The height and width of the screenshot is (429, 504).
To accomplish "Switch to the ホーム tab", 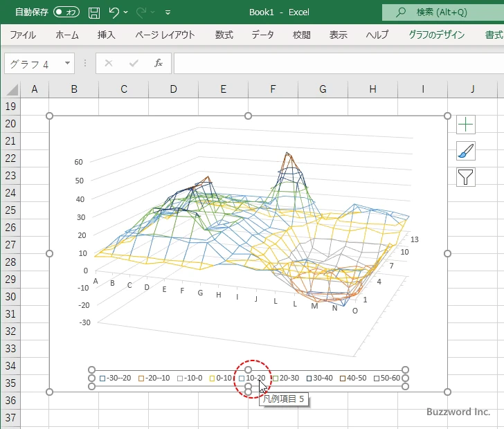I will [67, 35].
